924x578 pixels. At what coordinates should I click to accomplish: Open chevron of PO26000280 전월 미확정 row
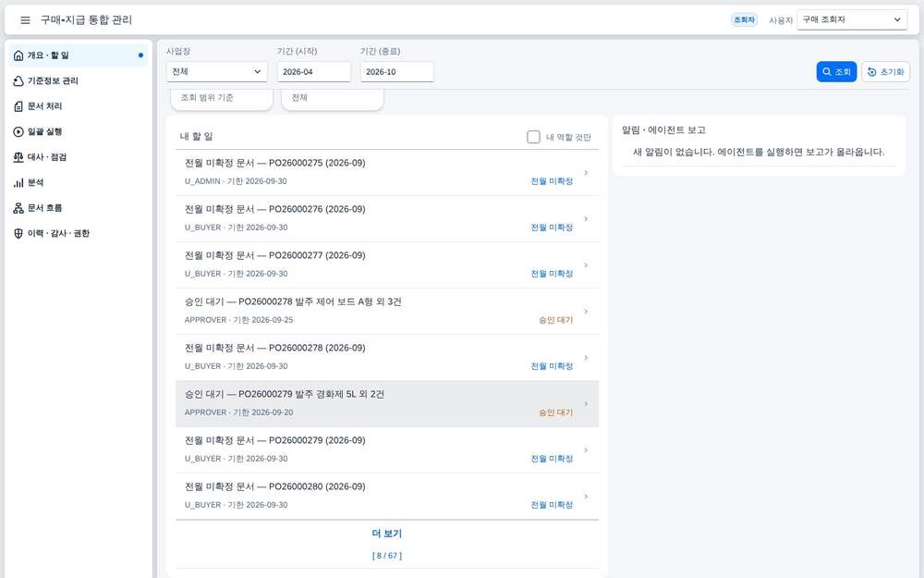pyautogui.click(x=586, y=496)
